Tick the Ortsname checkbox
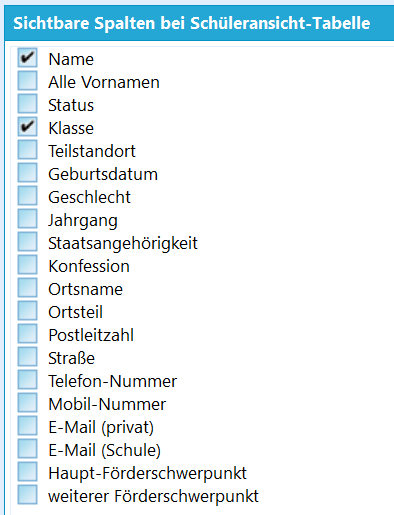Image resolution: width=394 pixels, height=515 pixels. (x=27, y=288)
